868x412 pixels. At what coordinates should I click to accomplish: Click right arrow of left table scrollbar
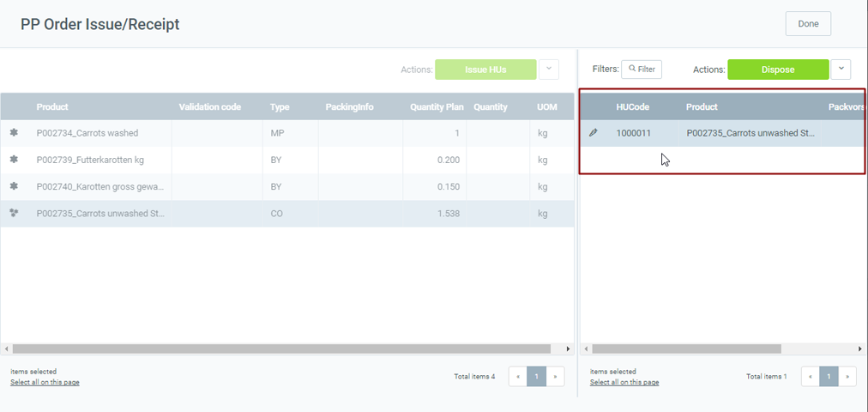pyautogui.click(x=568, y=348)
